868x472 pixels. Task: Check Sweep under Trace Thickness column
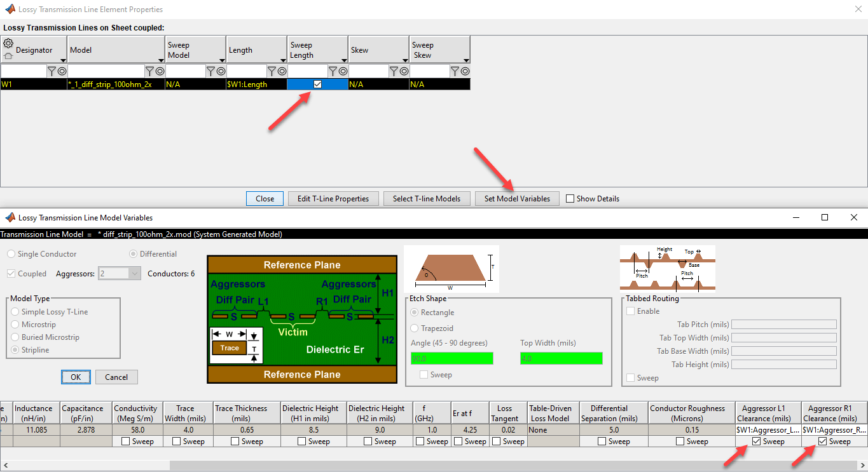(x=235, y=441)
